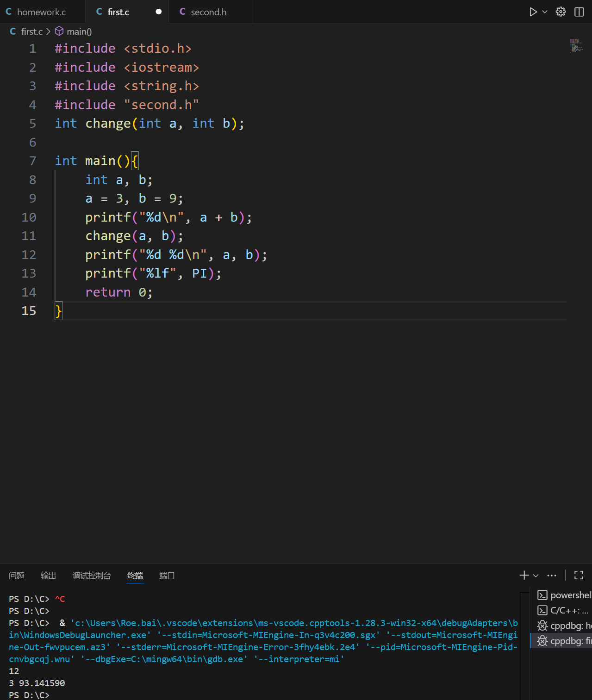This screenshot has height=700, width=592.
Task: Click main() breadcrumb symbol
Action: tap(79, 31)
